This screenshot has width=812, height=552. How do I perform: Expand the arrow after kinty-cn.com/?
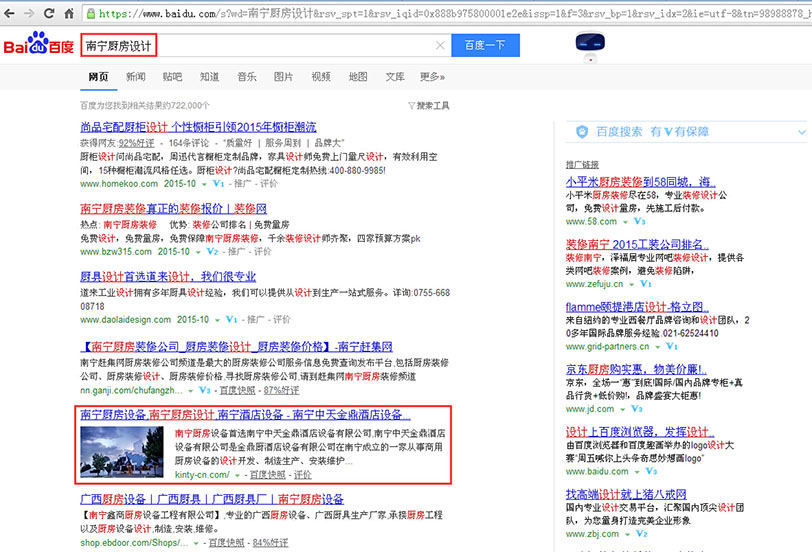coord(237,475)
